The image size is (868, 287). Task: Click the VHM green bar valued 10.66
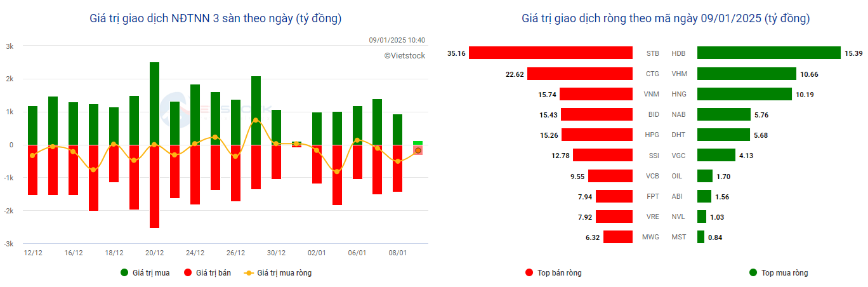click(747, 74)
